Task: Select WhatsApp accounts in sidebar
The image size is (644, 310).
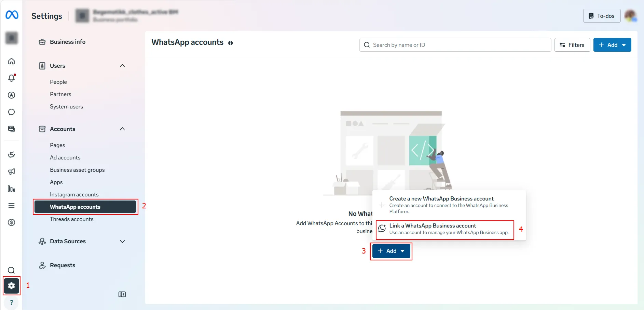Action: pyautogui.click(x=85, y=207)
